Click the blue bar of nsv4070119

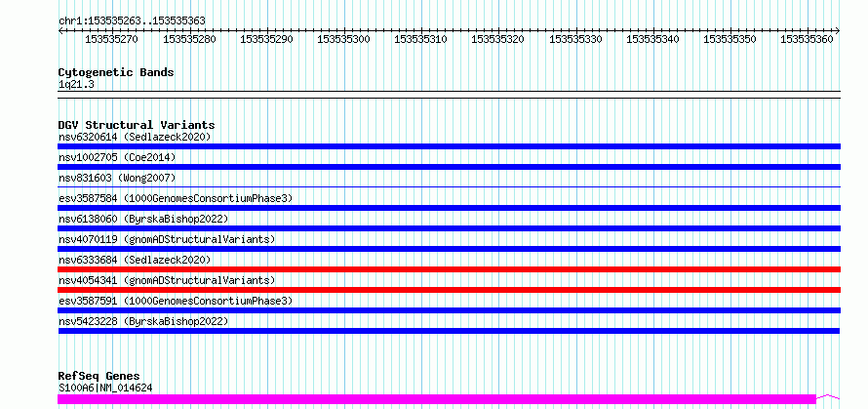point(449,249)
